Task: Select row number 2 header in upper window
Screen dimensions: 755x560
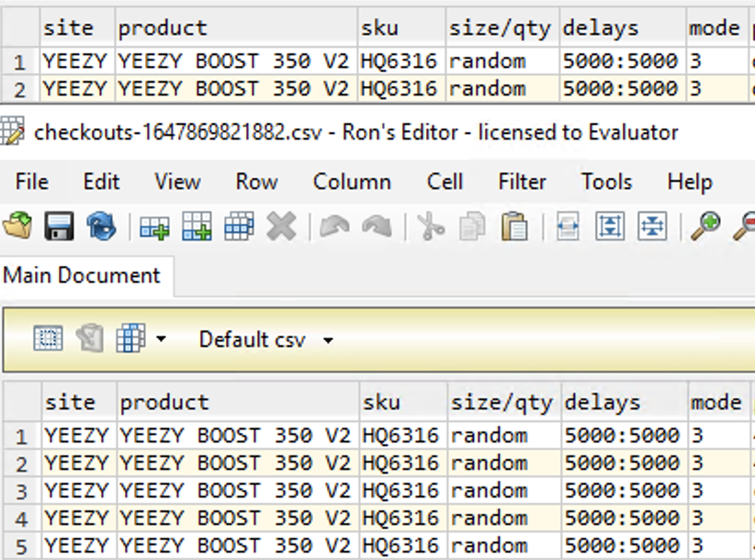Action: coord(20,89)
